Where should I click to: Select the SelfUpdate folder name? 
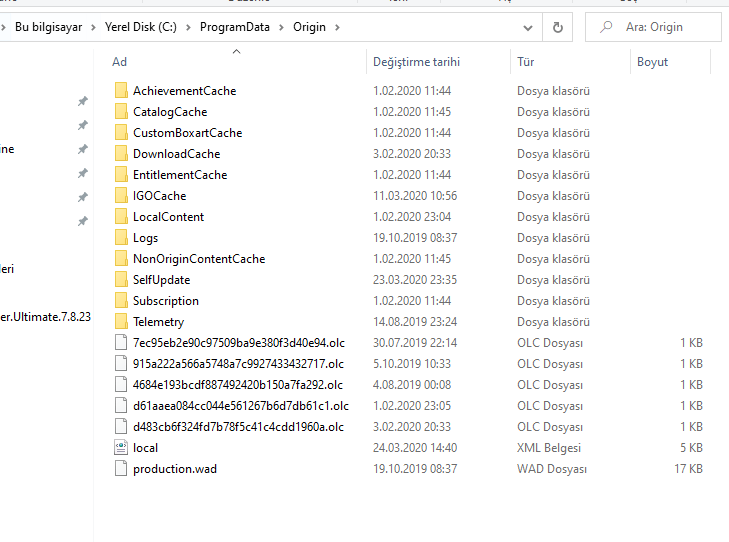(x=161, y=280)
